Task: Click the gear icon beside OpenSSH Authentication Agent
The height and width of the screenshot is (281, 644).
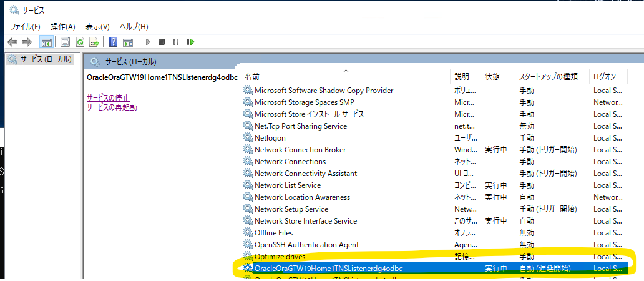Action: 248,244
